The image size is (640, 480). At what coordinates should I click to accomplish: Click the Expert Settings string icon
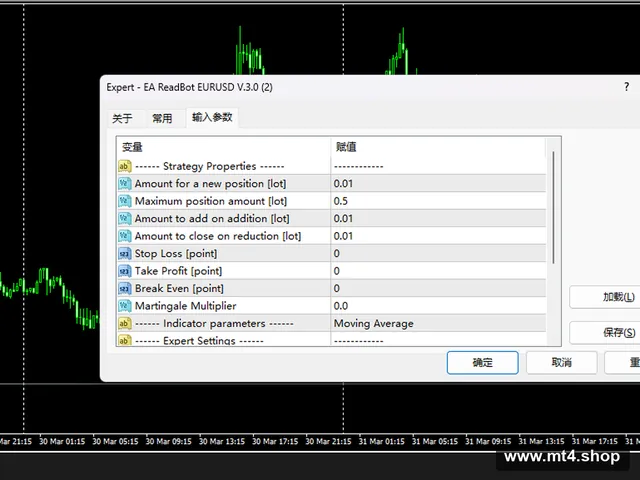pyautogui.click(x=124, y=340)
